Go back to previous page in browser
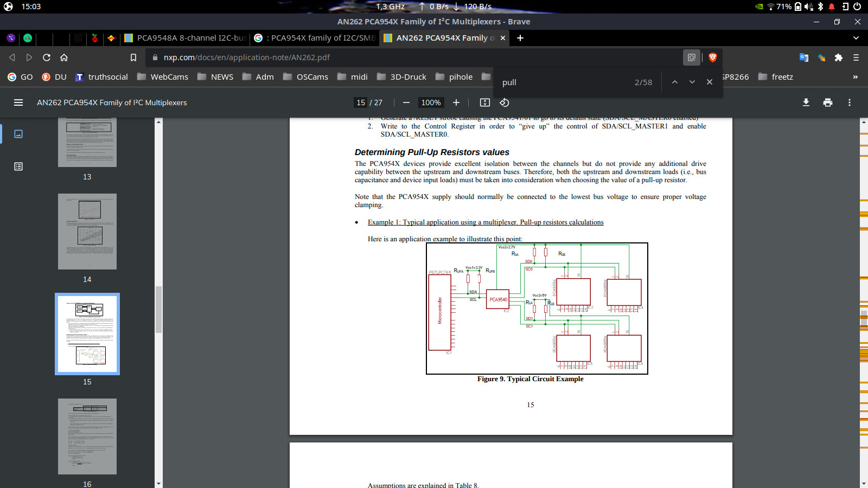Viewport: 868px width, 488px height. point(12,57)
